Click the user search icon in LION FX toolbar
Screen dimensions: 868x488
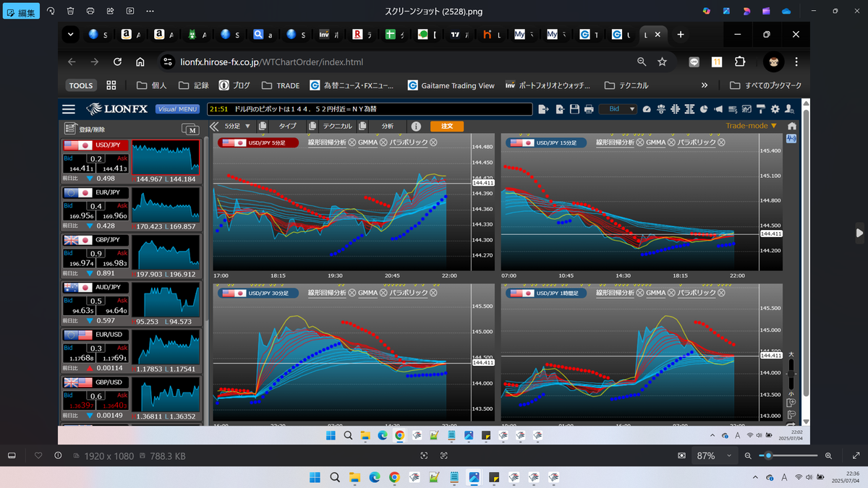click(789, 109)
